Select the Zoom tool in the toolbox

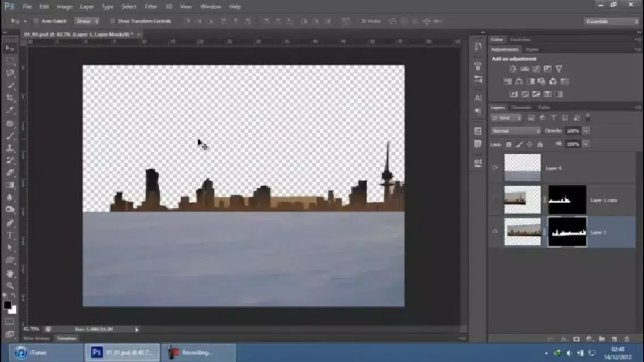pyautogui.click(x=10, y=286)
